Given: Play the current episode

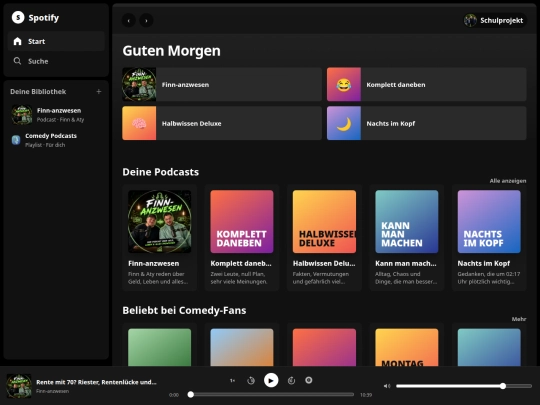Looking at the screenshot, I should 271,380.
